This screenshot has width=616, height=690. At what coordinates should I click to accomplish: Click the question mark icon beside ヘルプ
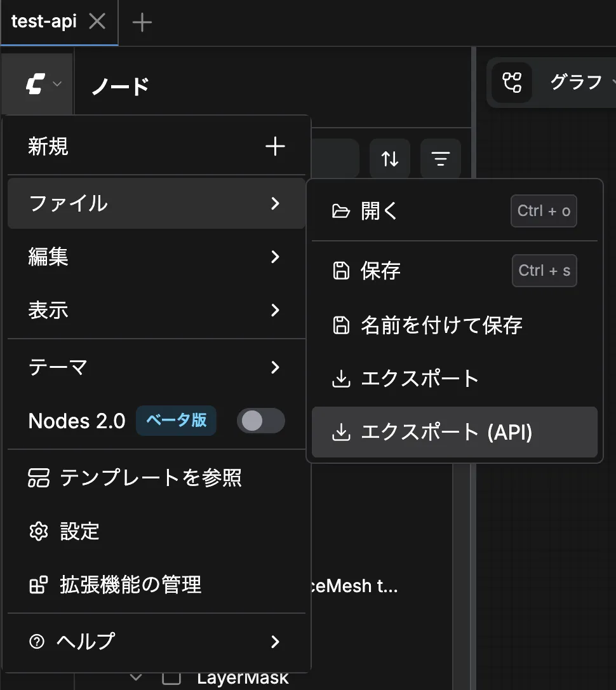coord(37,642)
